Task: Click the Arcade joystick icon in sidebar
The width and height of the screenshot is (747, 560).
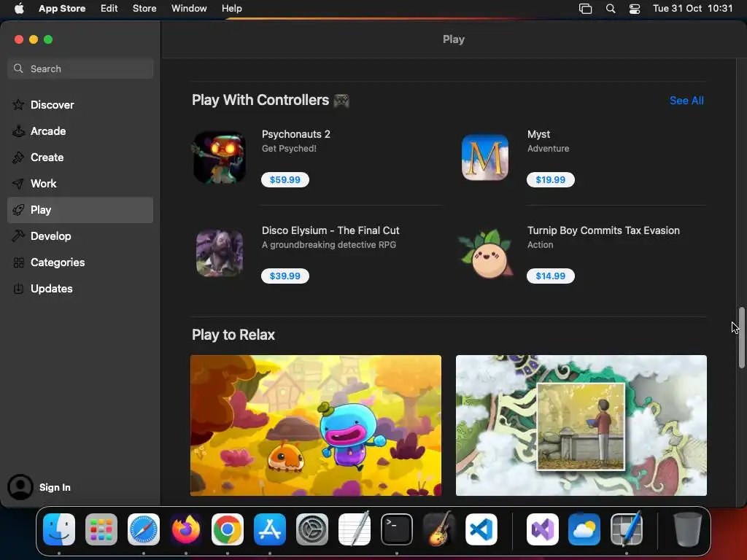Action: coord(18,131)
